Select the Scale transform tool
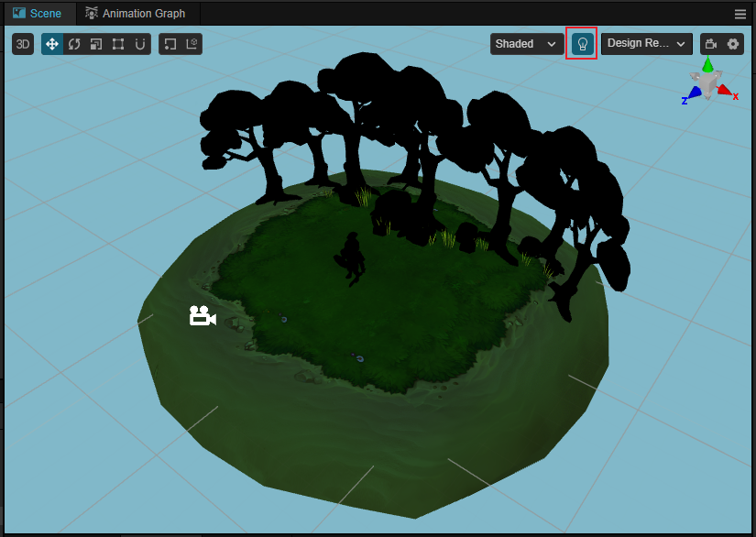 [96, 44]
